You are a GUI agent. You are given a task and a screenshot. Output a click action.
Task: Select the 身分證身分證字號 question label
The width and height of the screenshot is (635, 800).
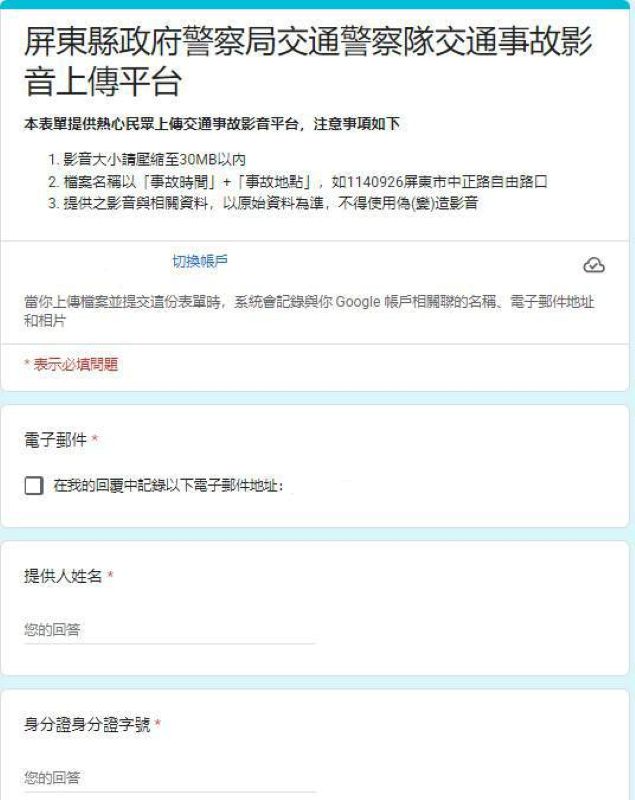[87, 724]
